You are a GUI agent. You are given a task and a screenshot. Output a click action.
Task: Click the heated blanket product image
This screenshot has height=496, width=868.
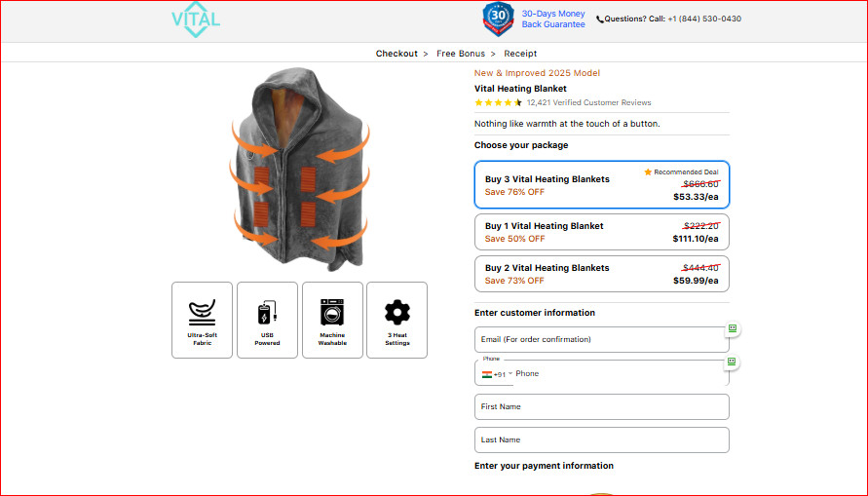click(x=299, y=172)
